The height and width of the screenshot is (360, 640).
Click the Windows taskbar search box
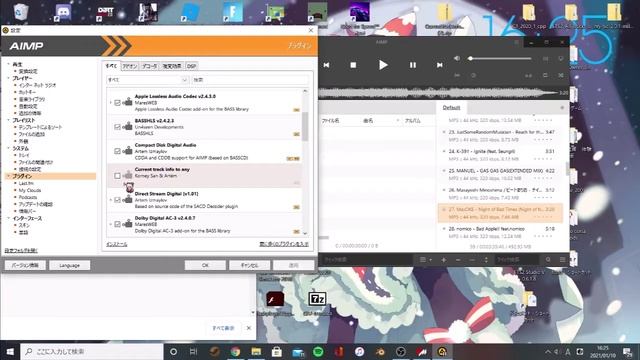click(92, 351)
